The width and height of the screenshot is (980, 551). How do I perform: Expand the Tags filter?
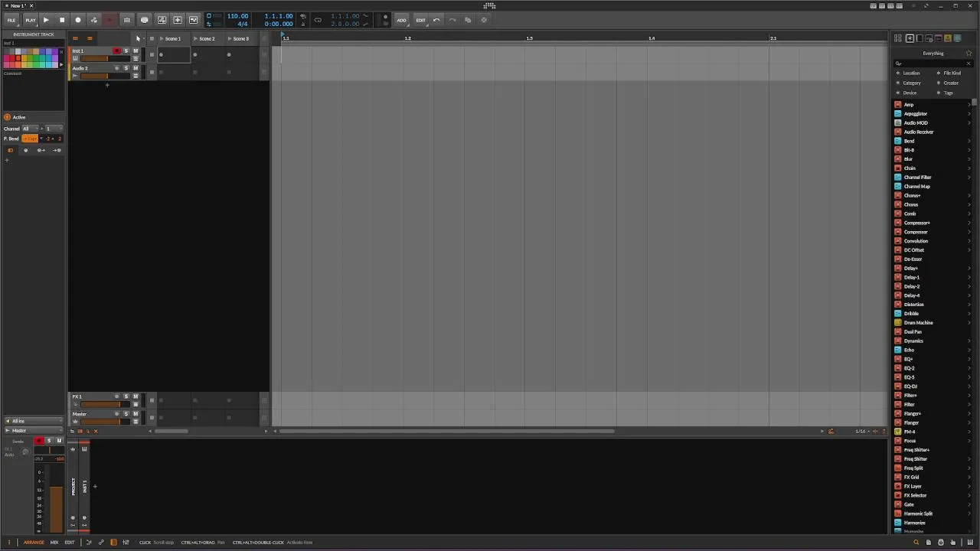(946, 93)
